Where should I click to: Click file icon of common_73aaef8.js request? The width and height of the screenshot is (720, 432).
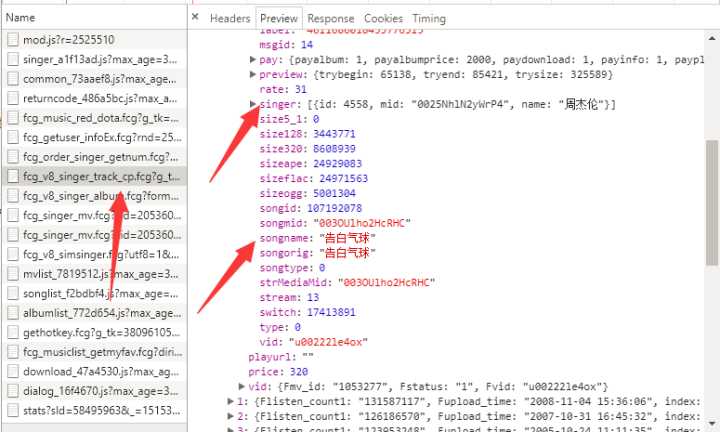point(13,79)
